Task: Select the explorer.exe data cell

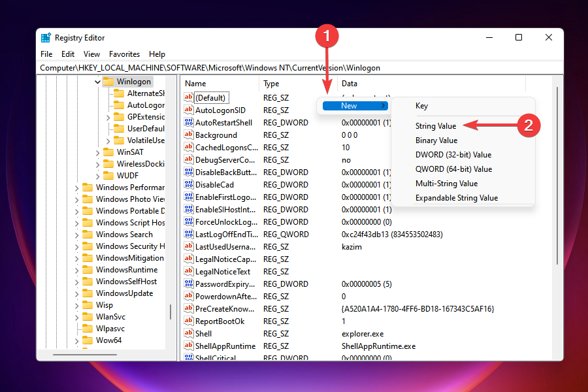Action: [x=363, y=333]
